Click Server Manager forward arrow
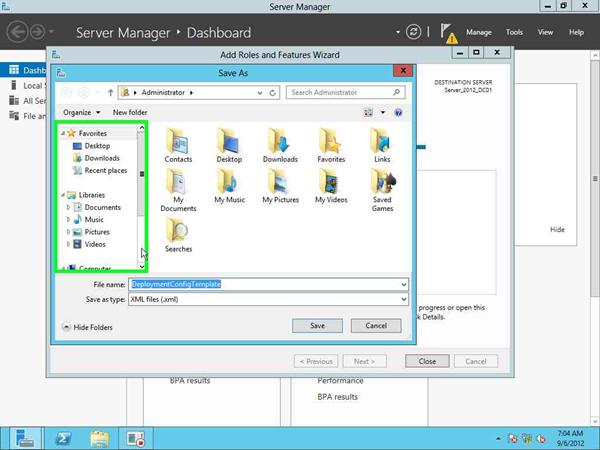The image size is (600, 450). [38, 32]
